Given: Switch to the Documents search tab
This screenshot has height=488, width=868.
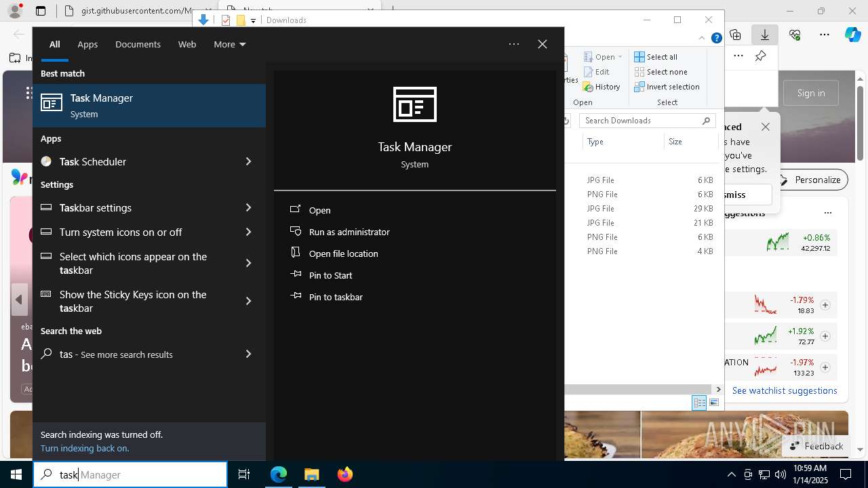Looking at the screenshot, I should click(138, 44).
